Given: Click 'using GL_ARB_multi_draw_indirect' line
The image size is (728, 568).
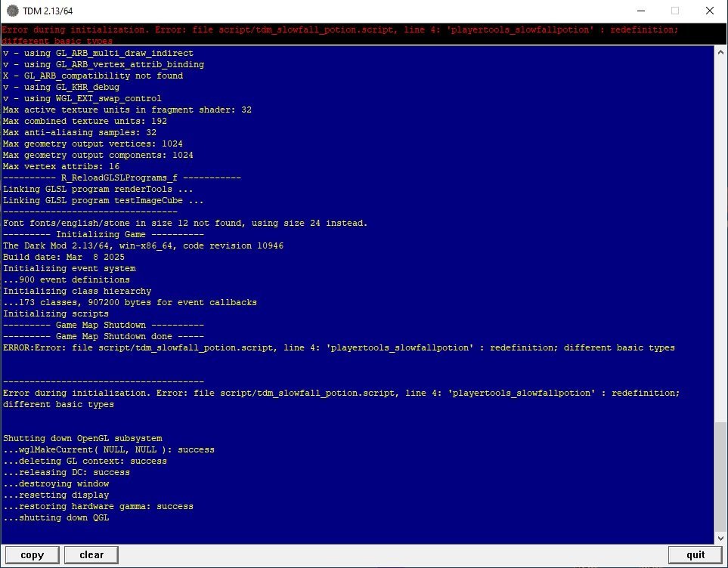Looking at the screenshot, I should [x=98, y=53].
